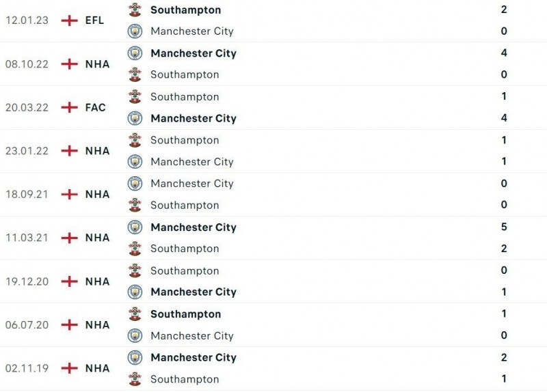547x392 pixels.
Task: Select the FAC competition label
Action: coord(96,107)
